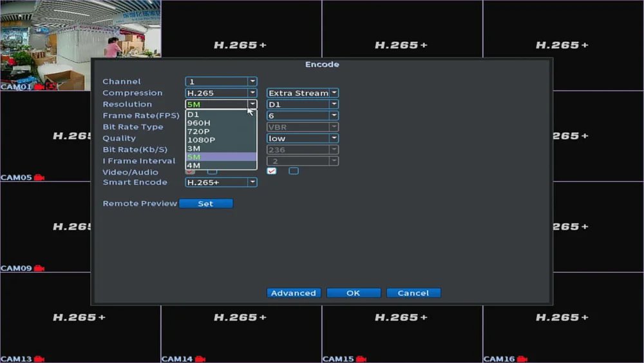Enable the main stream audio checkbox
The height and width of the screenshot is (363, 644).
(x=213, y=172)
